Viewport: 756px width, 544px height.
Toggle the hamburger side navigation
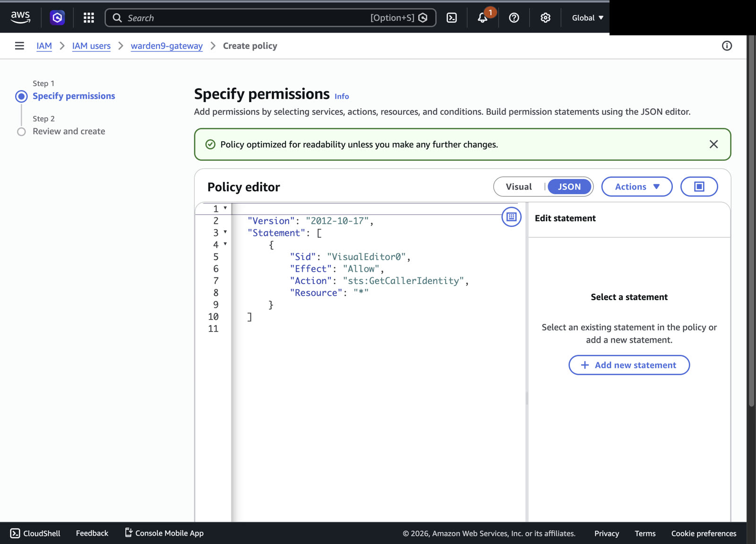pos(19,46)
